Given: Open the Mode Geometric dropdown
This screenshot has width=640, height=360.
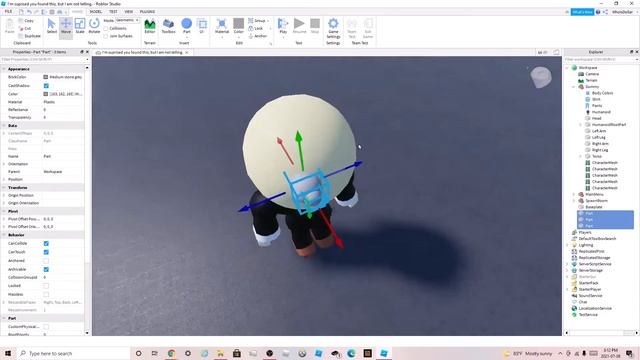Looking at the screenshot, I should coord(127,20).
